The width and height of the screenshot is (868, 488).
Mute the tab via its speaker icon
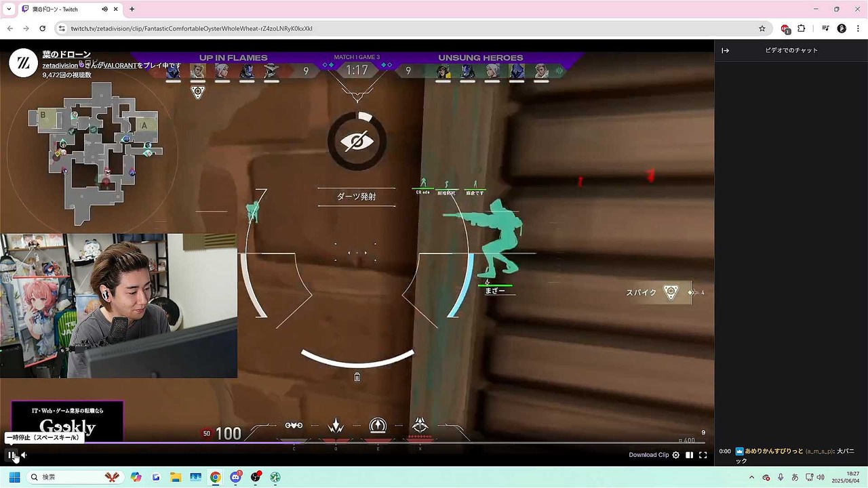pos(104,9)
